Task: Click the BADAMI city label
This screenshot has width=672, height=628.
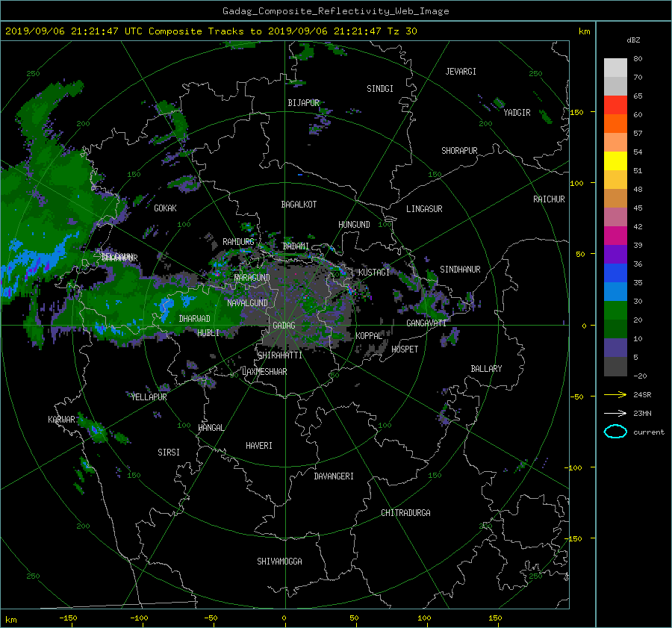Action: tap(296, 246)
